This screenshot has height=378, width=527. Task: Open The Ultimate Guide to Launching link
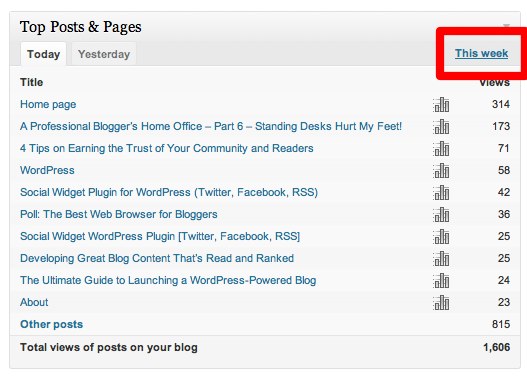[168, 281]
